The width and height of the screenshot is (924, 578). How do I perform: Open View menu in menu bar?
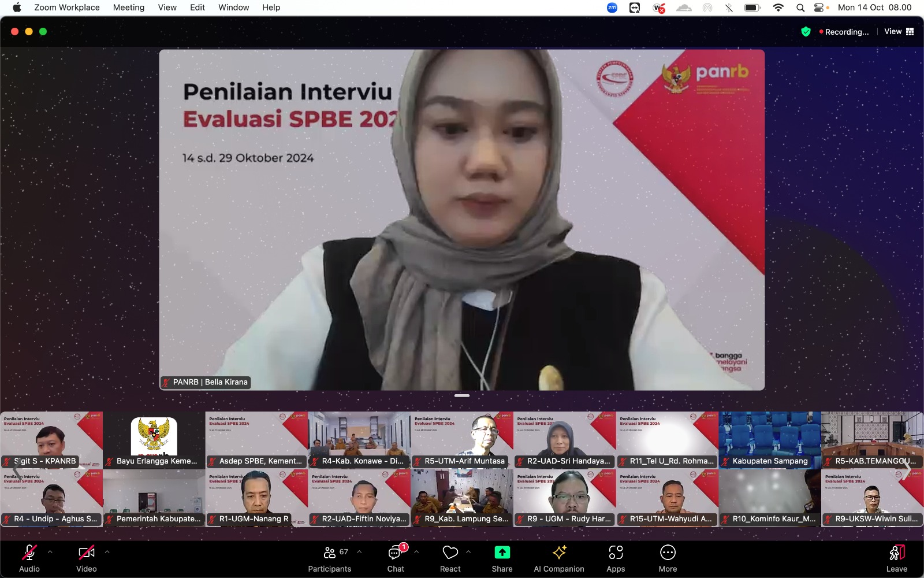click(x=167, y=8)
